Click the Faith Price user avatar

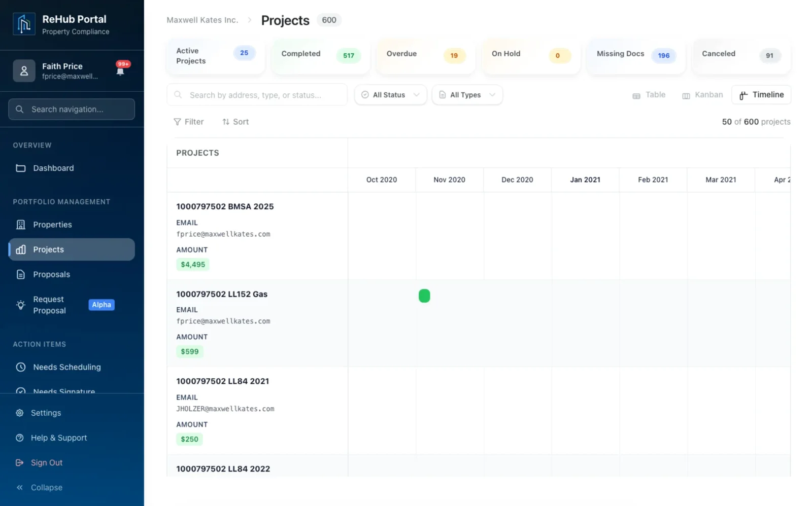click(x=24, y=71)
